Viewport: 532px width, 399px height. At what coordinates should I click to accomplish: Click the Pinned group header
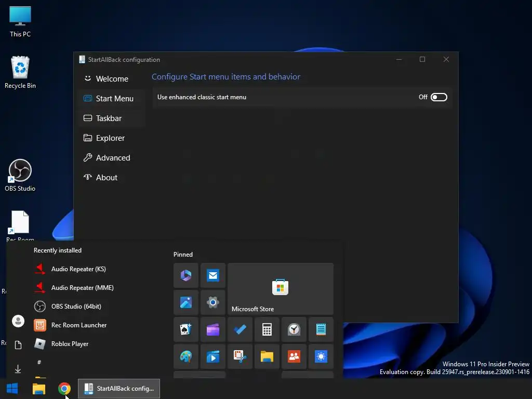point(183,255)
